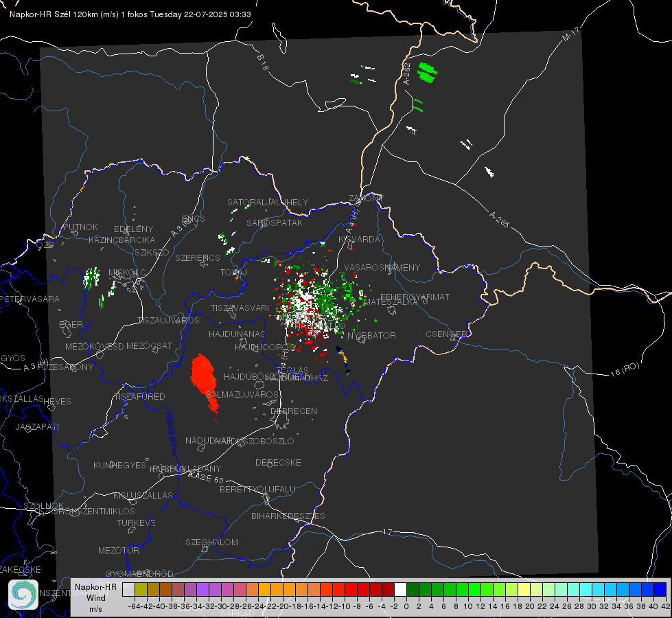
Task: Click the PUTNOK city label
Action: 80,227
